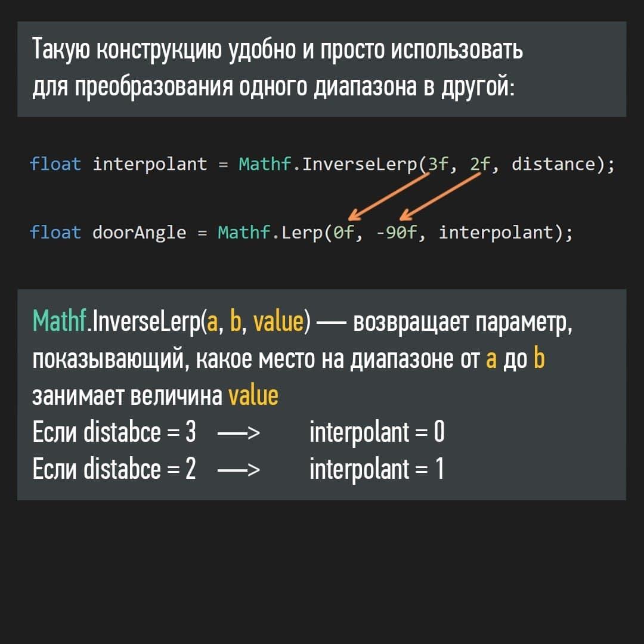Click the 'distance' argument in the code
Image resolution: width=644 pixels, height=644 pixels.
pos(553,165)
